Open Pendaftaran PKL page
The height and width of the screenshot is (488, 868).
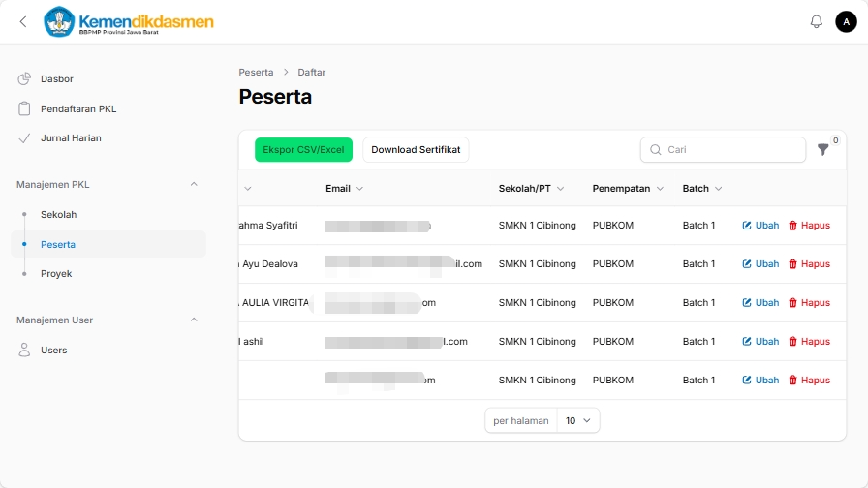(x=78, y=109)
